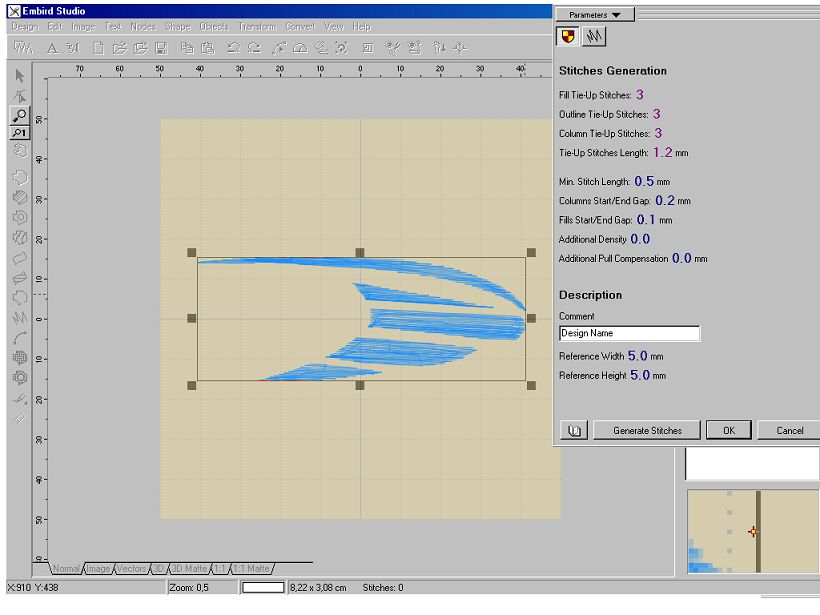Image resolution: width=820 pixels, height=615 pixels.
Task: Activate the Zoom magnifier tool
Action: pyautogui.click(x=20, y=116)
